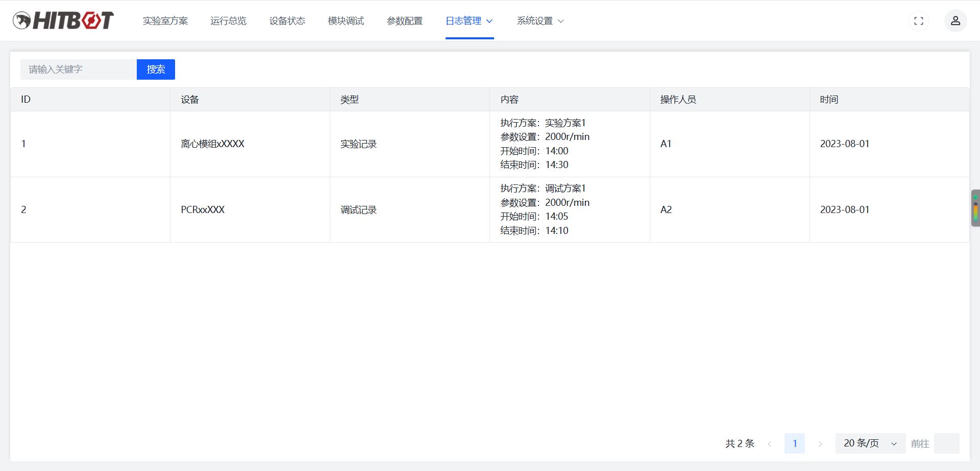Go to previous page arrow
This screenshot has width=980, height=471.
(x=769, y=443)
